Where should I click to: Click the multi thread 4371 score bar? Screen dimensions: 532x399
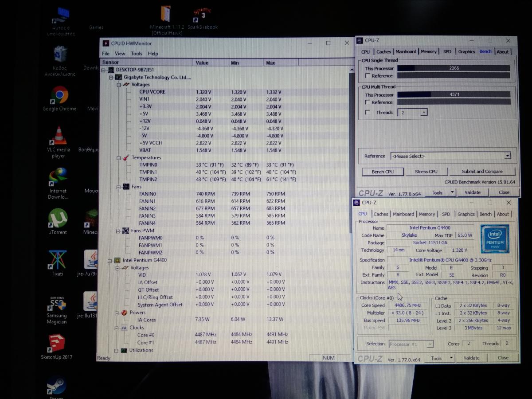coord(454,94)
